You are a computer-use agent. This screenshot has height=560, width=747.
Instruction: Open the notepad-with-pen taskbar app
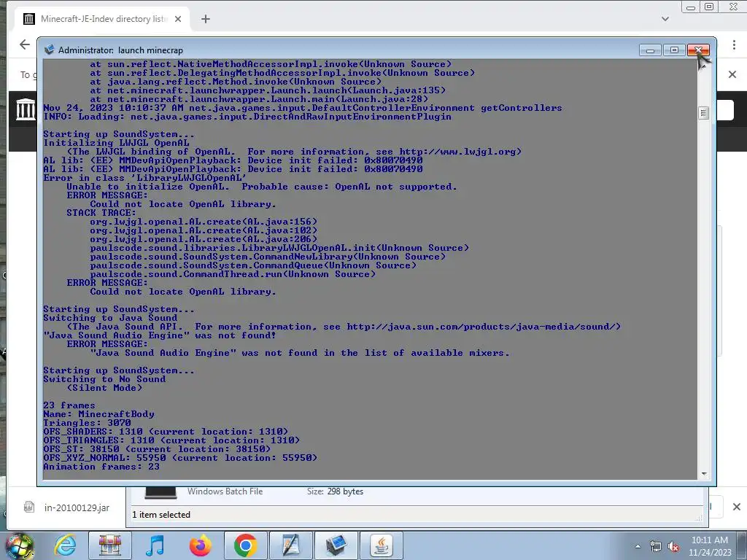[290, 545]
